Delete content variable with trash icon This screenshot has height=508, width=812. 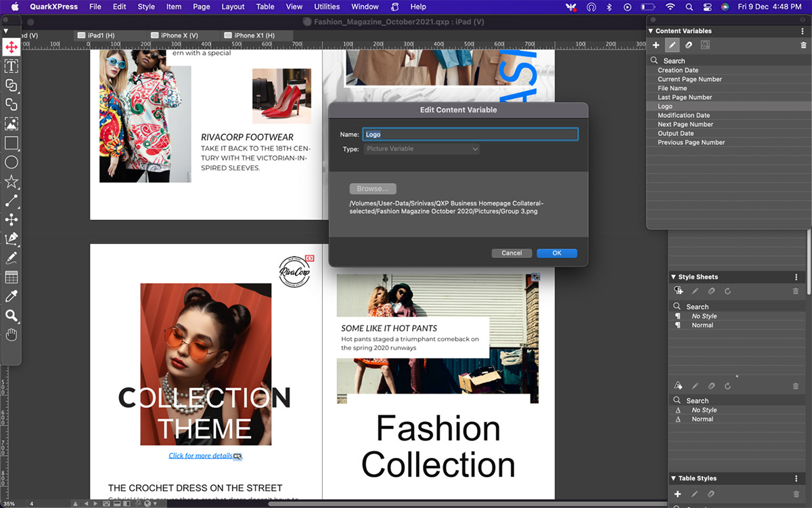803,45
